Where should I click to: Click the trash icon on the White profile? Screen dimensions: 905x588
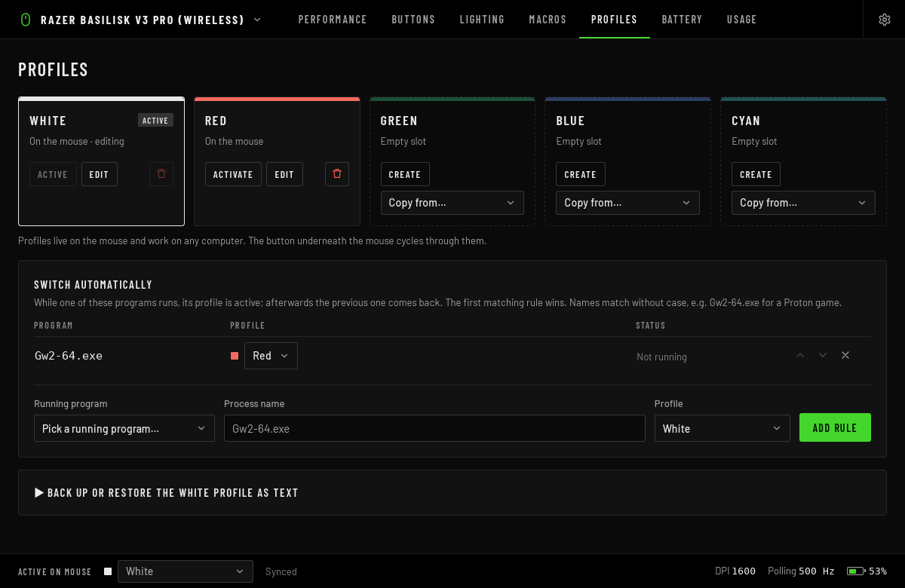161,174
